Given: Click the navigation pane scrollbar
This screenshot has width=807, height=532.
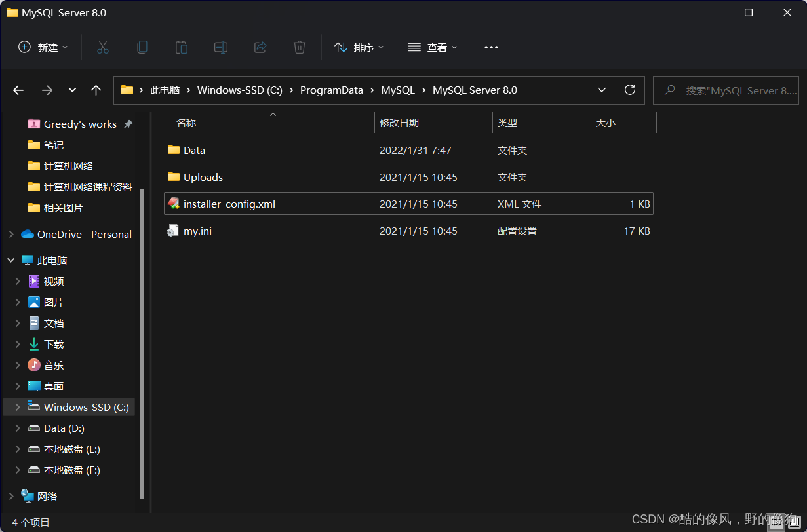Looking at the screenshot, I should 142,344.
